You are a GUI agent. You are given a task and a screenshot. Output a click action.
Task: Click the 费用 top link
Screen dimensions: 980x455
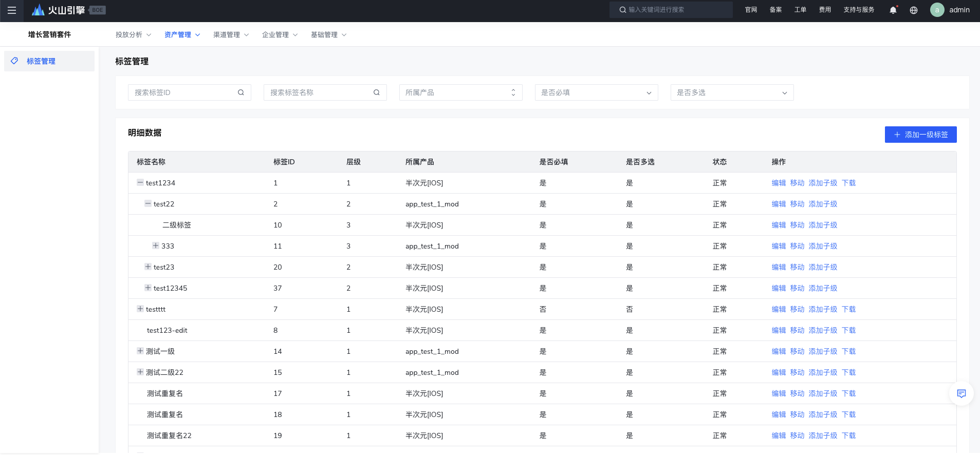pos(825,10)
